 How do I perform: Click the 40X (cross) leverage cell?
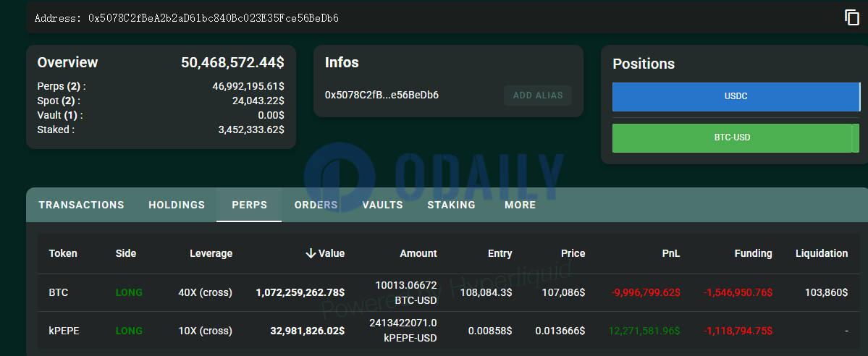click(206, 292)
